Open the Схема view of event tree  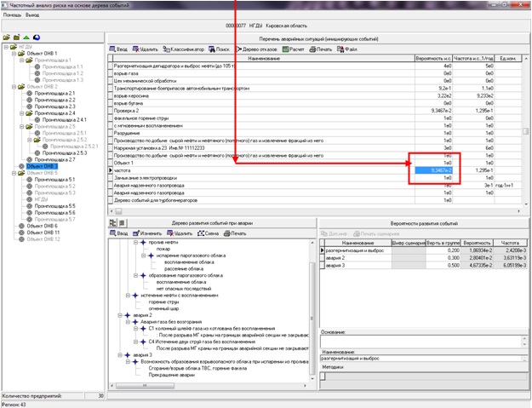click(x=207, y=233)
